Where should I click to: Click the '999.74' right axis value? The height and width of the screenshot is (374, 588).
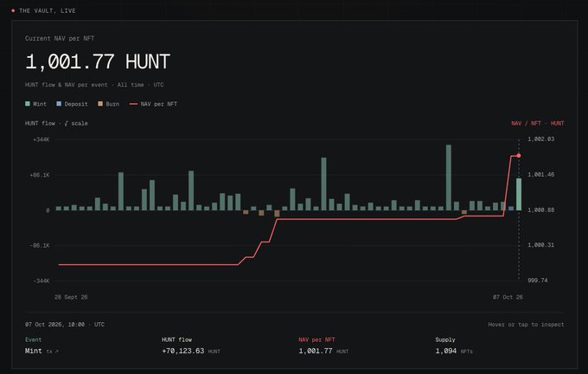537,280
